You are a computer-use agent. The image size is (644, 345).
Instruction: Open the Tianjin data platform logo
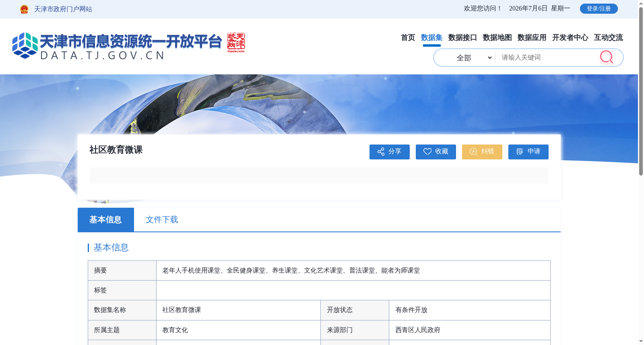click(x=117, y=46)
